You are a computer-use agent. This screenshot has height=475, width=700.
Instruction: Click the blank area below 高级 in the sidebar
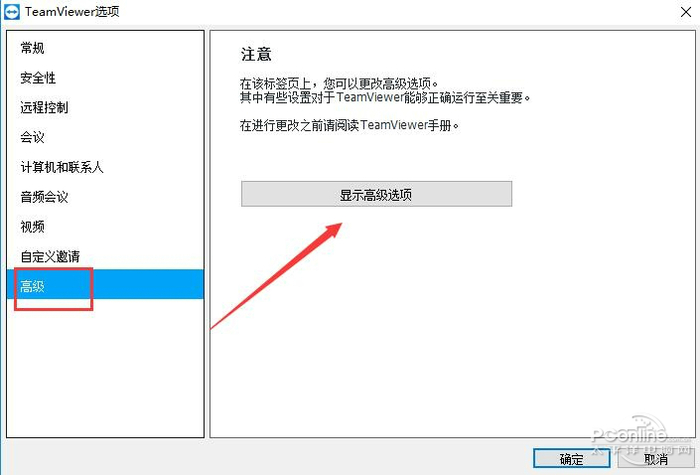(x=105, y=368)
